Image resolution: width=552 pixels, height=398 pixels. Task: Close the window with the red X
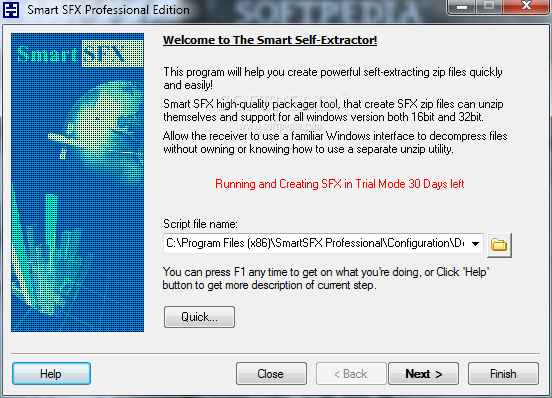(526, 6)
